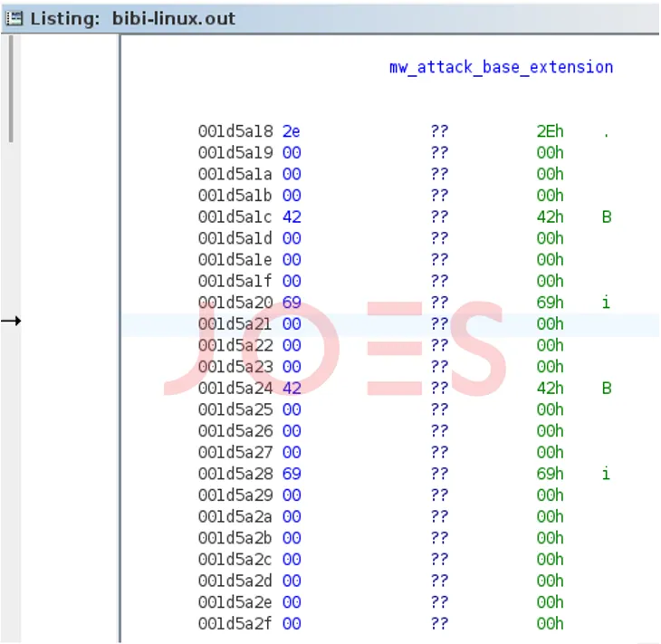The width and height of the screenshot is (661, 644).
Task: Click address 001d5a2c
Action: click(x=235, y=560)
